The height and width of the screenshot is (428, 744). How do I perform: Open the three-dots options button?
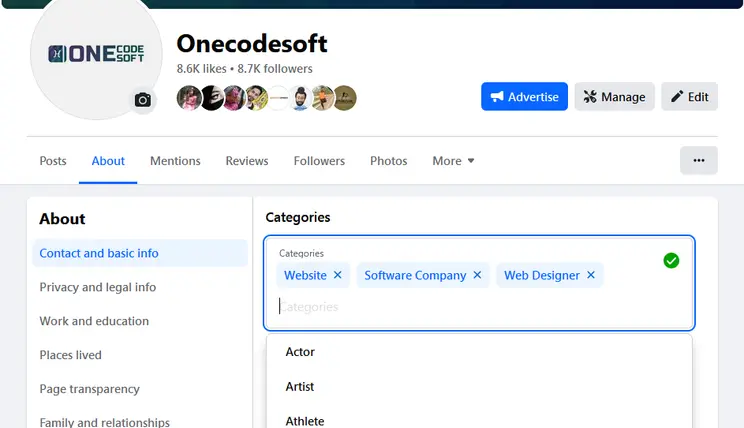coord(698,160)
